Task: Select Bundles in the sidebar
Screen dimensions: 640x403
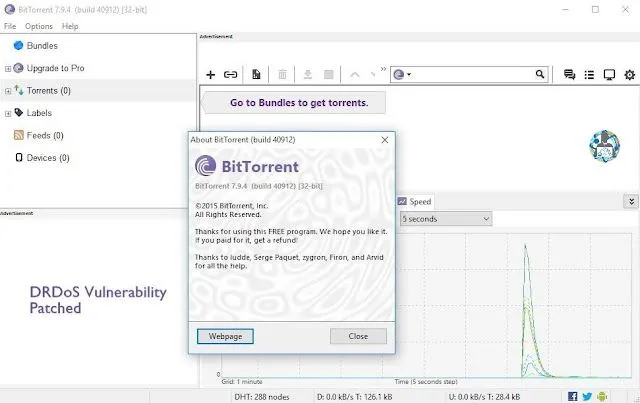Action: tap(42, 46)
